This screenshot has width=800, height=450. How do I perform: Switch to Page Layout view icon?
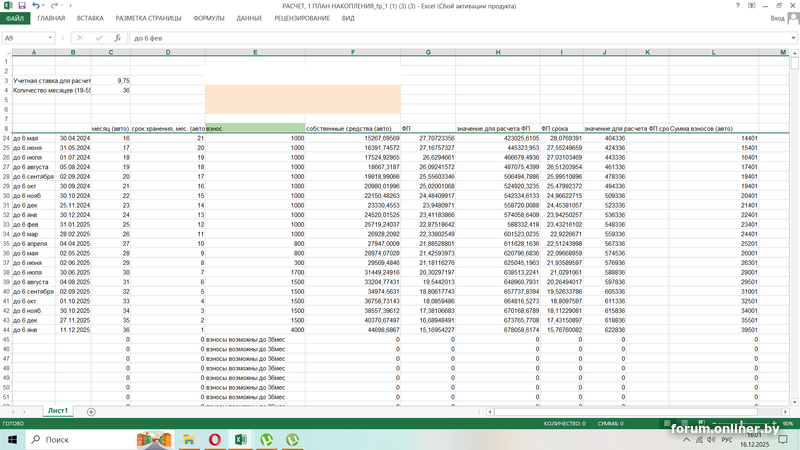(683, 423)
